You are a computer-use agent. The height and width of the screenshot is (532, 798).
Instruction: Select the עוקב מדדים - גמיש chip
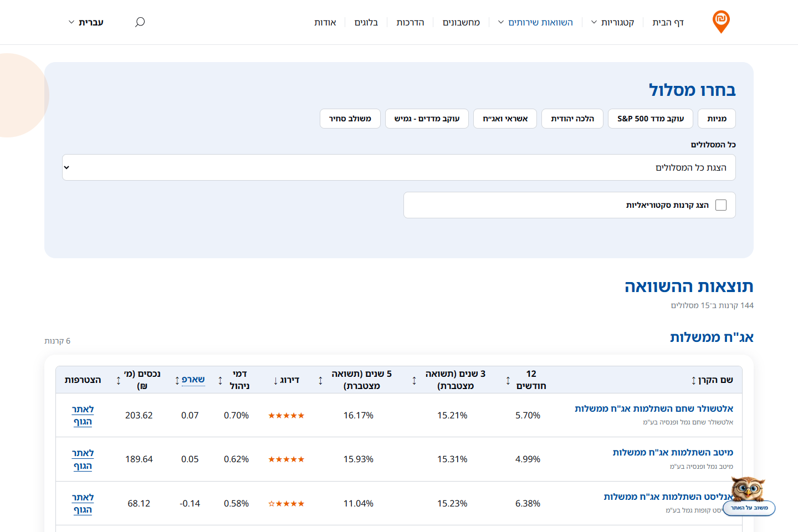point(427,119)
